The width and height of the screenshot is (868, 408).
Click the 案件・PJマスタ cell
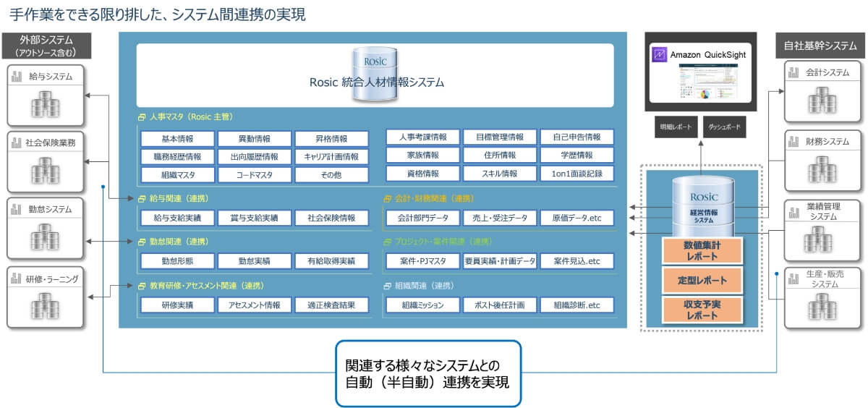422,261
